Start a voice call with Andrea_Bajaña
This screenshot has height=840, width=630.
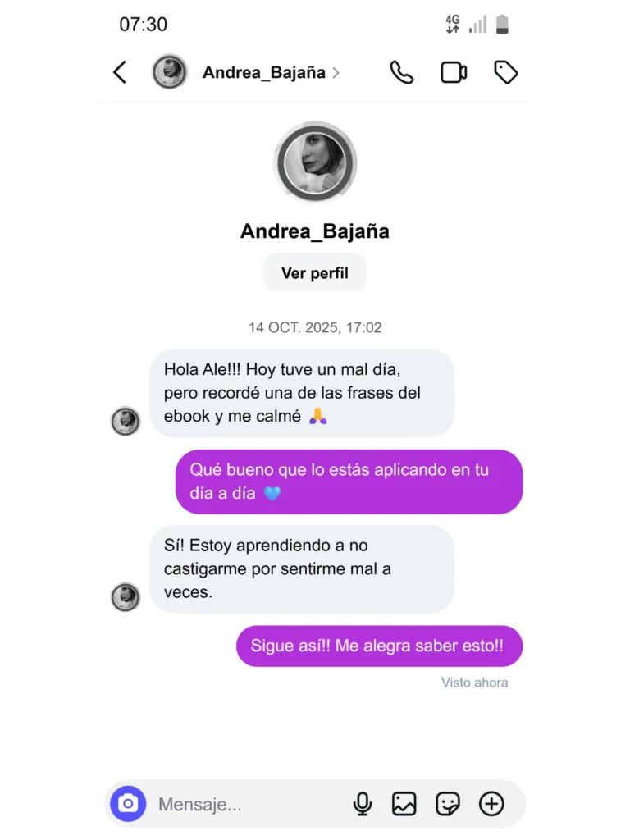(402, 72)
